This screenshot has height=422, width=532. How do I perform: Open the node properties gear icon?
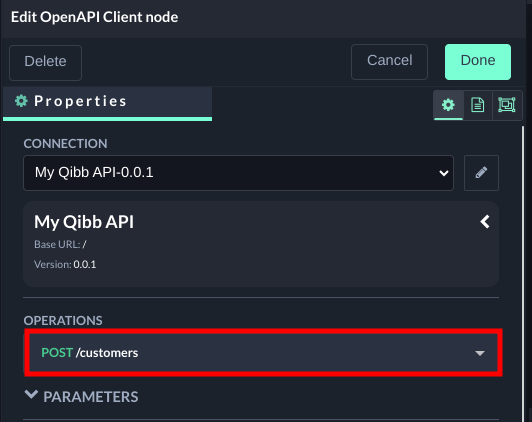(448, 105)
